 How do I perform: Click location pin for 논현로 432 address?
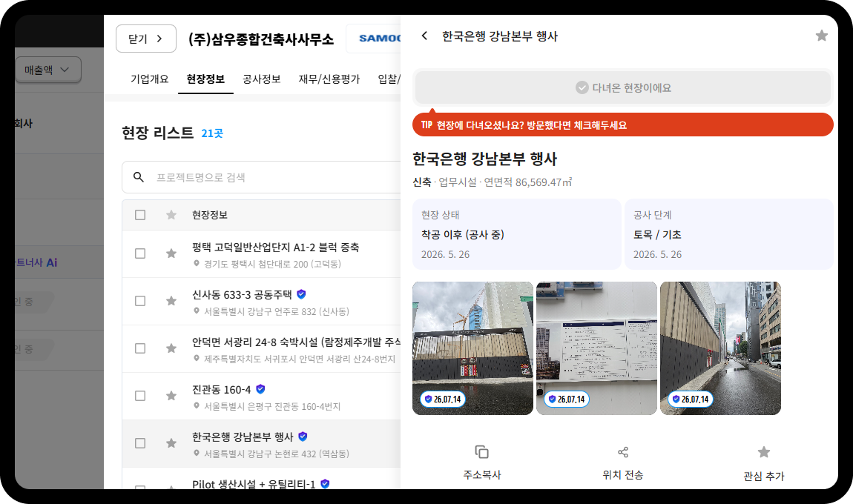tap(197, 453)
